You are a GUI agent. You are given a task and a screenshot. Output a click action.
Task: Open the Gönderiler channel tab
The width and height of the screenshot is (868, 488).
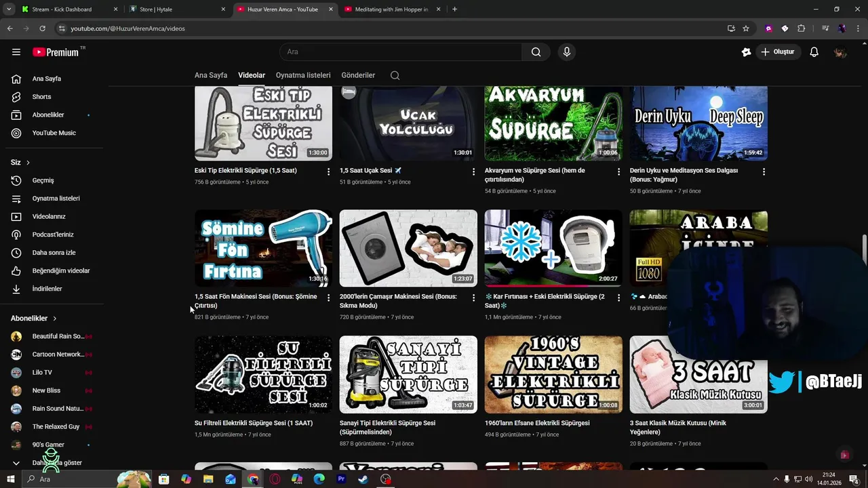[358, 75]
